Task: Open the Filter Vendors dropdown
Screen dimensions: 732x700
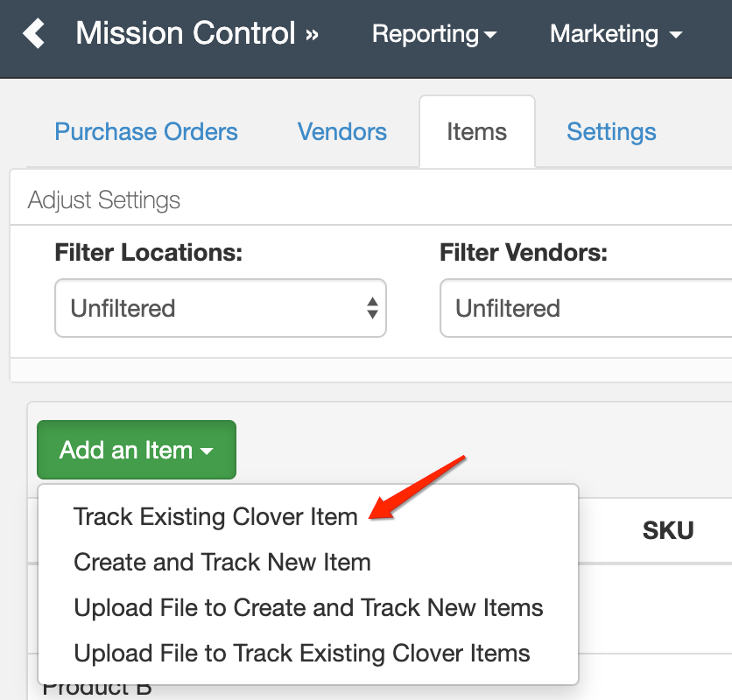Action: click(x=578, y=308)
